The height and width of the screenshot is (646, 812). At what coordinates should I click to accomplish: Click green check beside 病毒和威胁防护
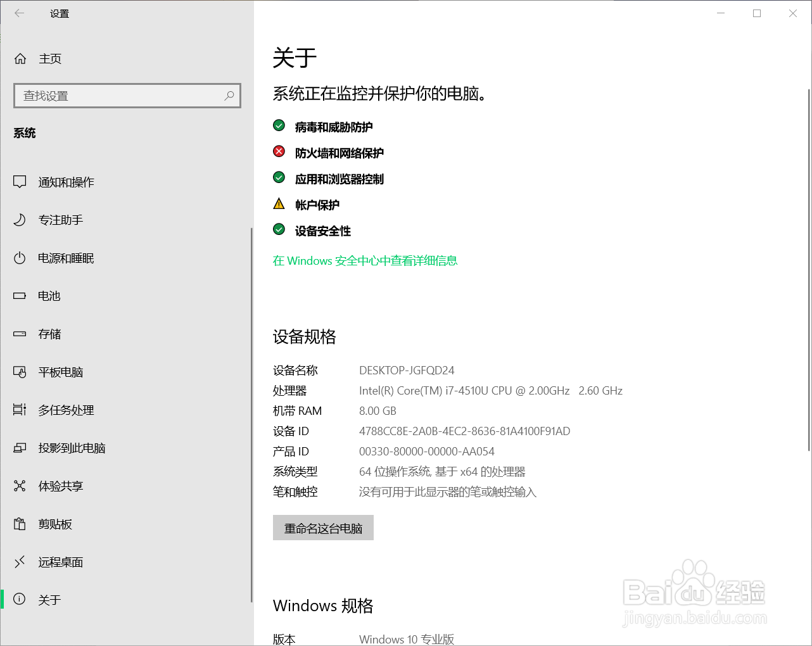click(x=279, y=125)
